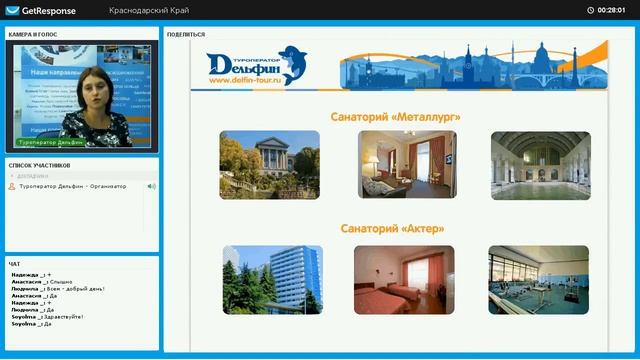Open Металлург sanatorium building exterior photo
This screenshot has height=360, width=640.
point(269,165)
